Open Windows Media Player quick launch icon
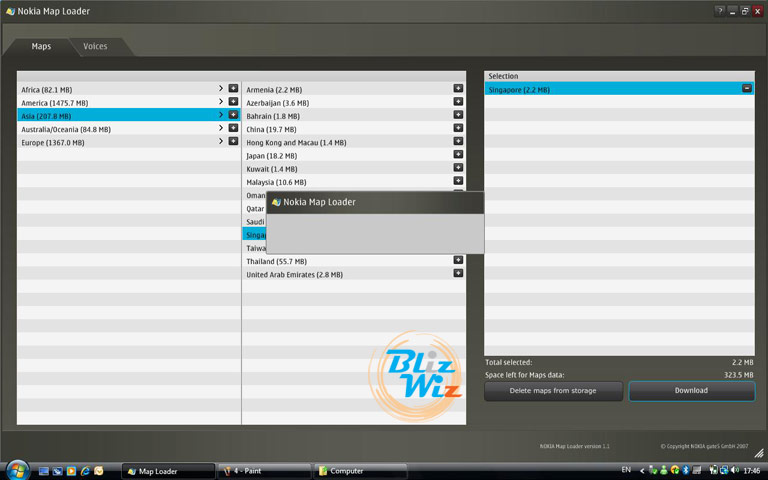 pyautogui.click(x=72, y=471)
